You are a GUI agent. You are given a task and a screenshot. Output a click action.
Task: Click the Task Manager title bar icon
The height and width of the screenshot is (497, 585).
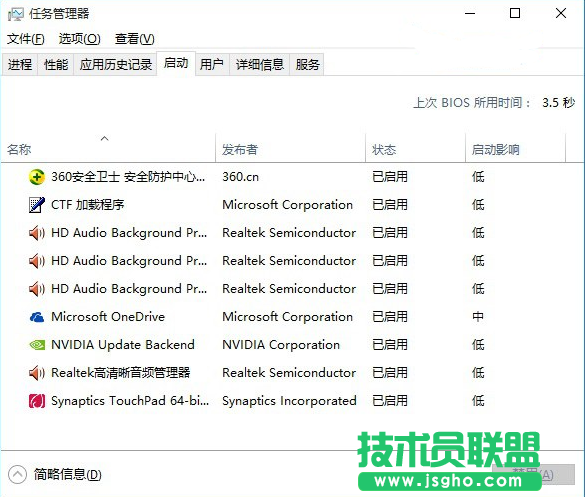(16, 14)
